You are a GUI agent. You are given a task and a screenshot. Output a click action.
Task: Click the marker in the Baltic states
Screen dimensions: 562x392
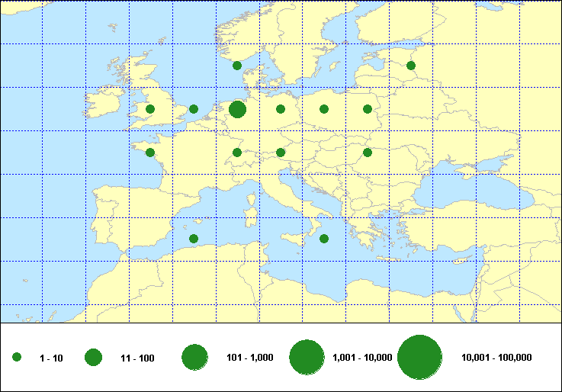click(x=411, y=66)
